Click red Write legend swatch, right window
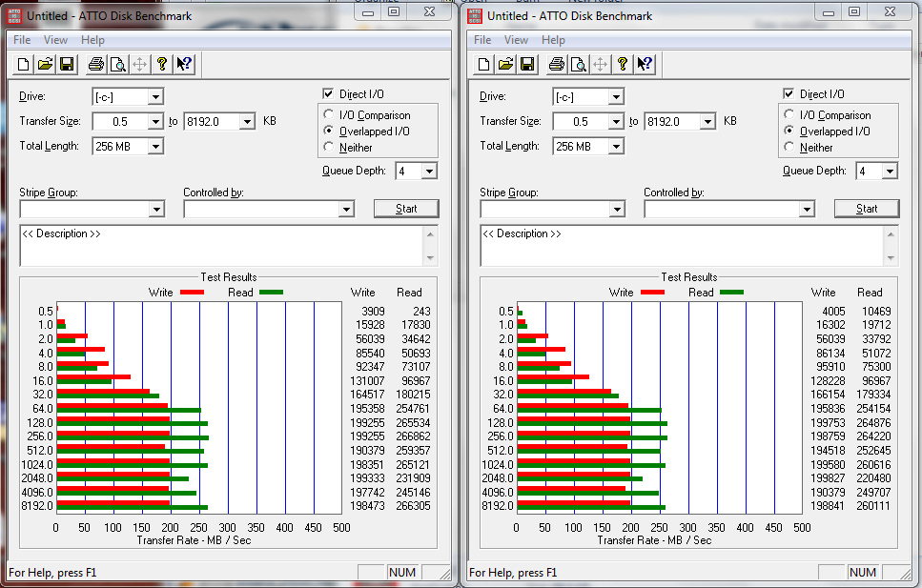The image size is (922, 588). click(652, 293)
